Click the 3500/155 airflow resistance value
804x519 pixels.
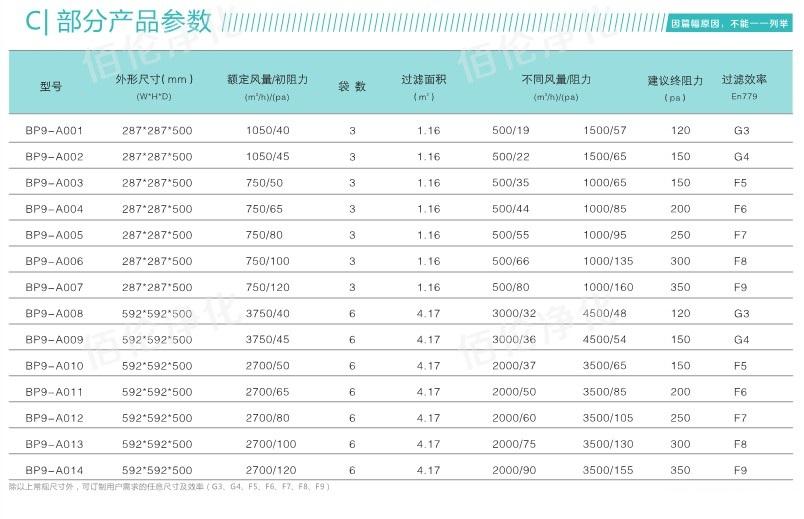tap(608, 469)
